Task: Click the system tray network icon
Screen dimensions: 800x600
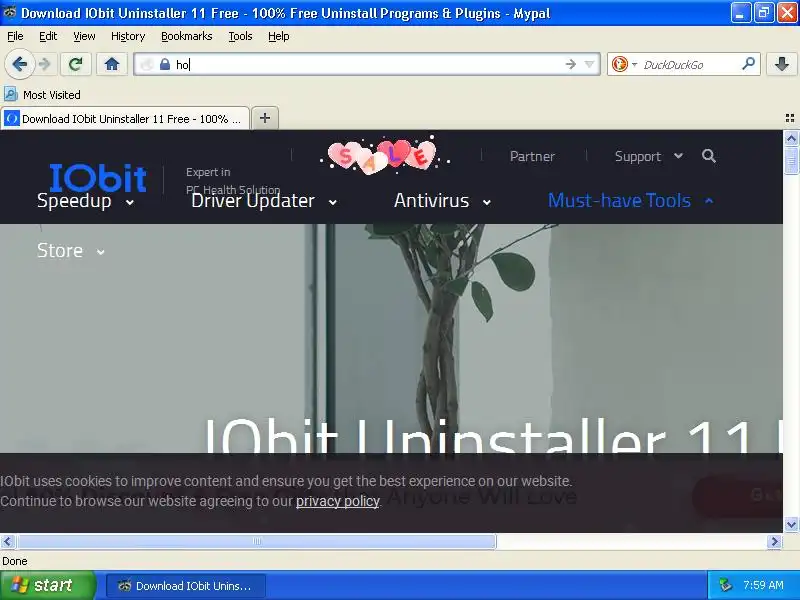Action: coord(725,585)
